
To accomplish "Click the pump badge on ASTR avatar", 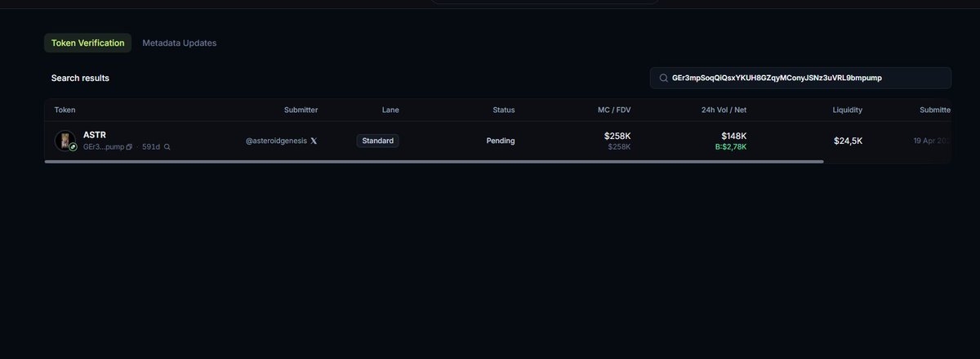I will [73, 147].
